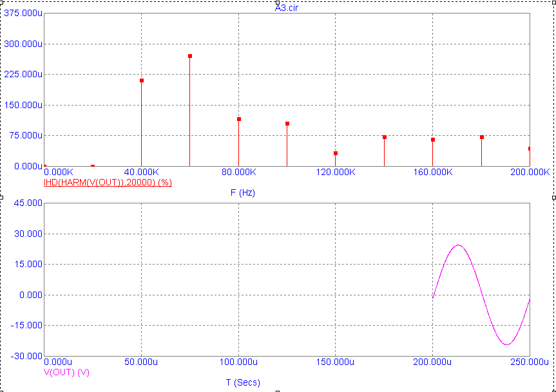Click the 120.000K frequency axis label

336,172
